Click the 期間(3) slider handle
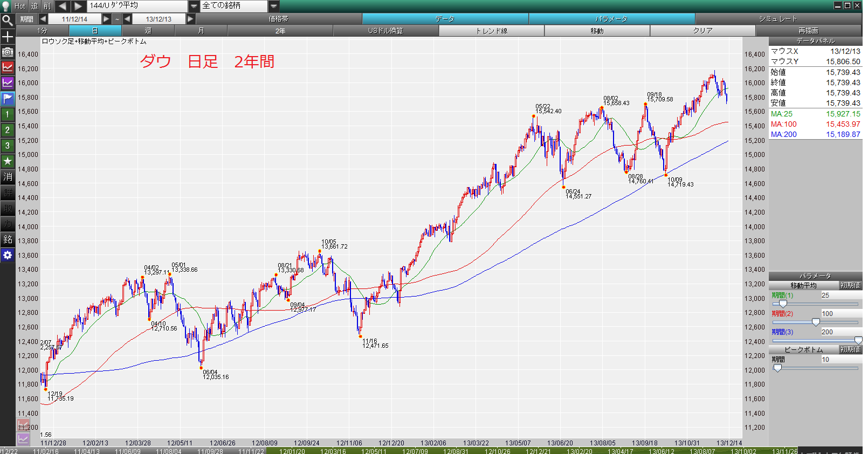The width and height of the screenshot is (868, 454). (x=858, y=340)
